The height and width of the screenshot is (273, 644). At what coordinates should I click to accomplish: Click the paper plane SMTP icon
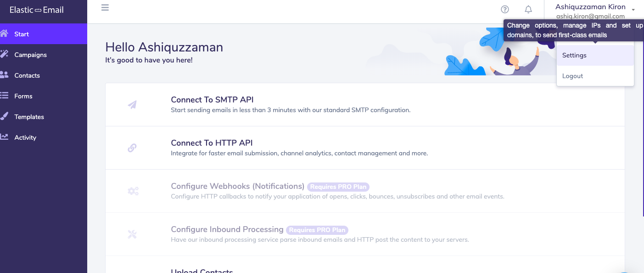point(132,105)
